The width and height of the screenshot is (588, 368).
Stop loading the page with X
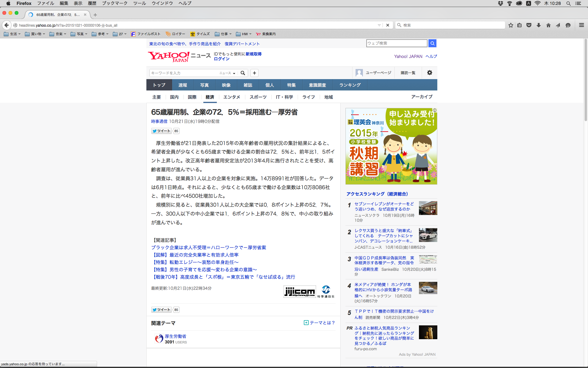(388, 25)
